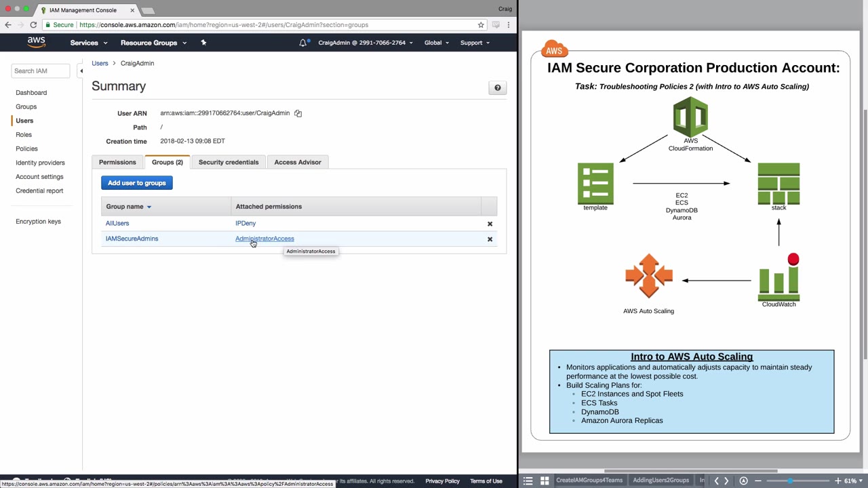
Task: Go to previous diagram page
Action: click(x=716, y=481)
